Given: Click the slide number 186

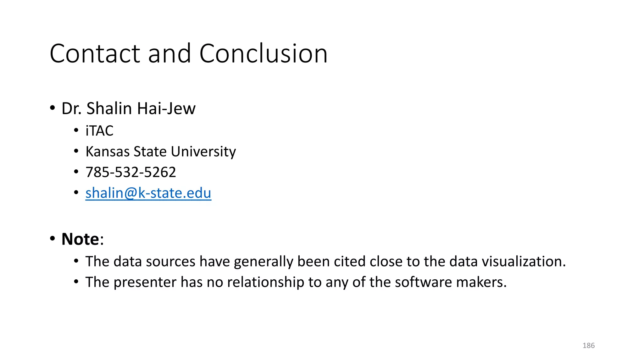Looking at the screenshot, I should [x=588, y=346].
